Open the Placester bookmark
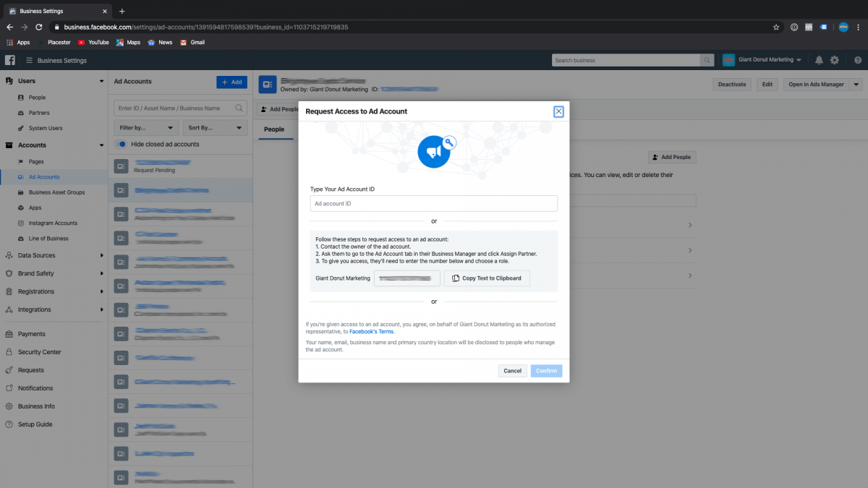Image resolution: width=868 pixels, height=488 pixels. (55, 42)
